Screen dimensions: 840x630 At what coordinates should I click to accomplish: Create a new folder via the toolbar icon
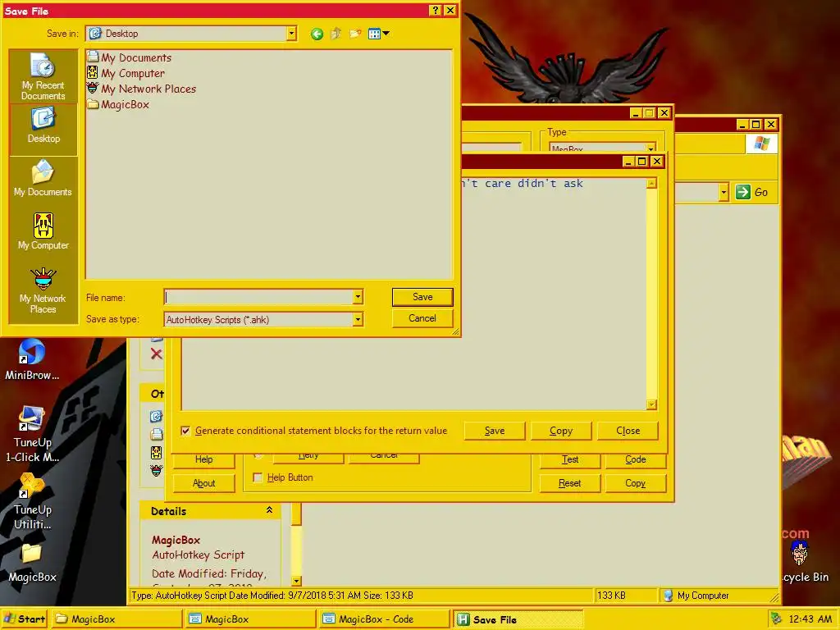pos(355,34)
